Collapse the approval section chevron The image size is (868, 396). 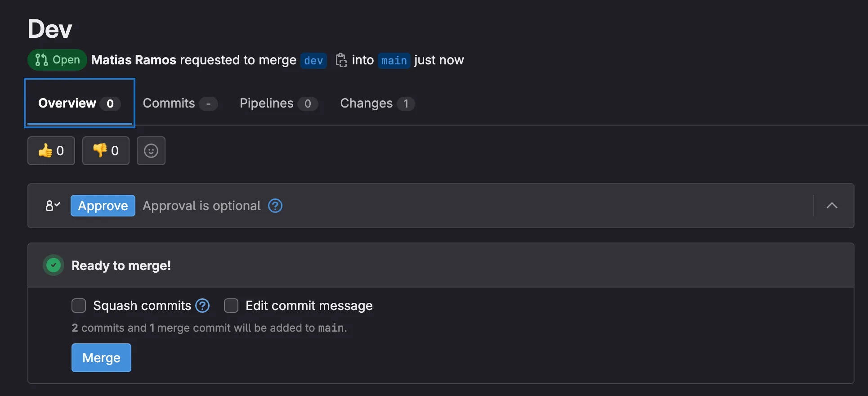tap(832, 206)
